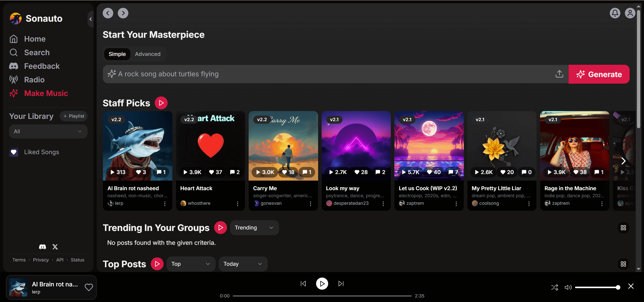Screen dimensions: 644x302
Task: Collapse the sidebar with chevron arrow
Action: [x=91, y=19]
